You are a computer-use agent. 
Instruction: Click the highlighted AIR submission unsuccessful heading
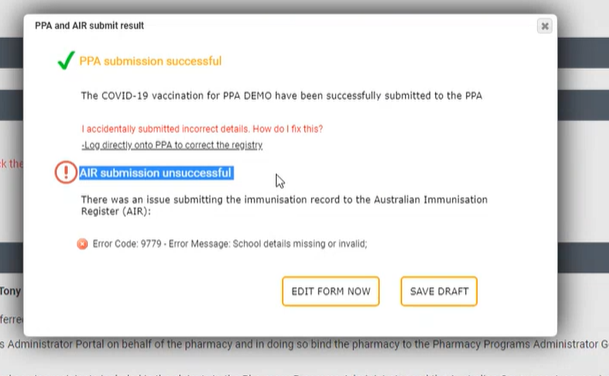pyautogui.click(x=156, y=173)
